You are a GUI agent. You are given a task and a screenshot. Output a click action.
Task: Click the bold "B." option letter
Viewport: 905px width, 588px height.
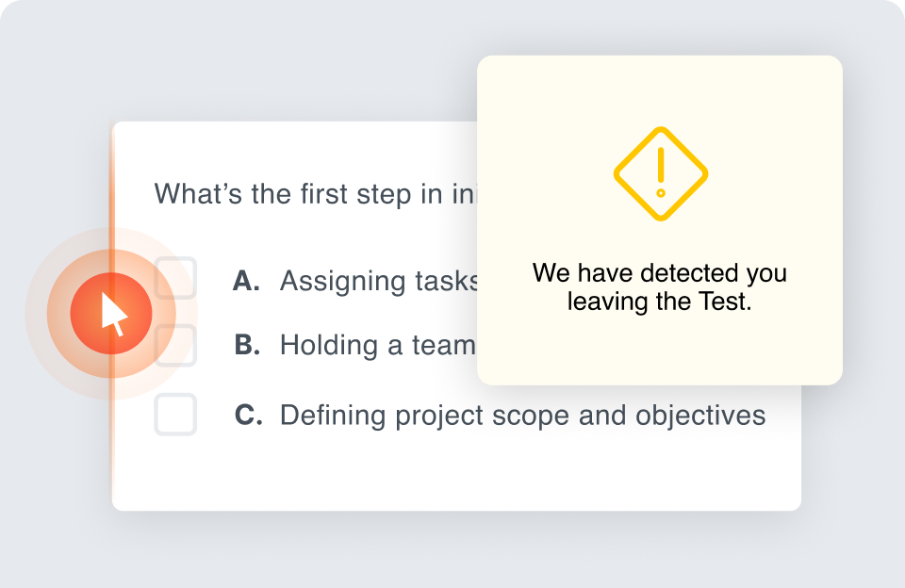click(x=247, y=346)
